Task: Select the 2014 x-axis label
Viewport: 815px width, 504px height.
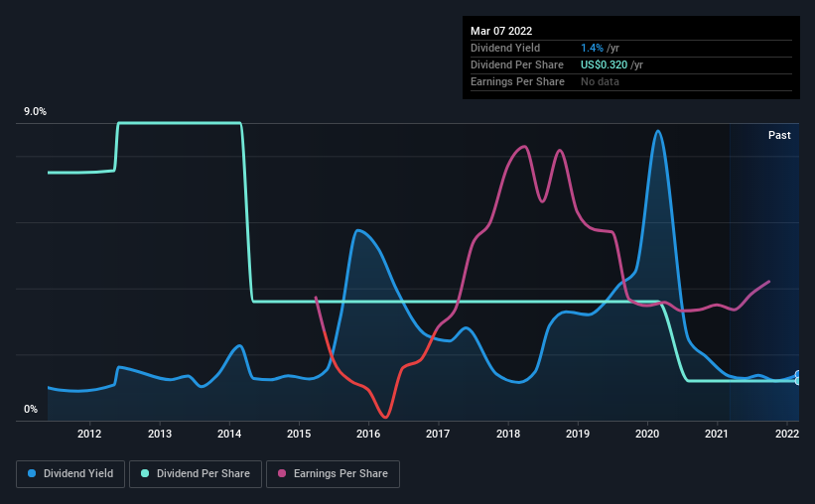Action: click(229, 434)
